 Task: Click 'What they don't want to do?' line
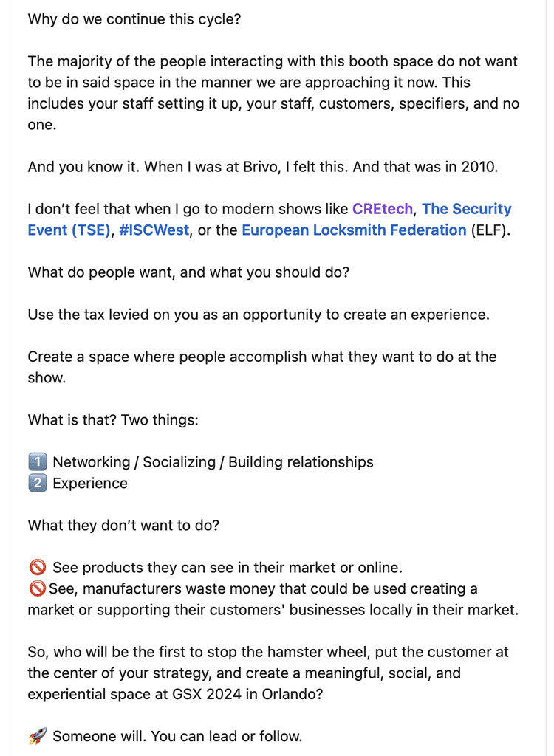tap(123, 525)
